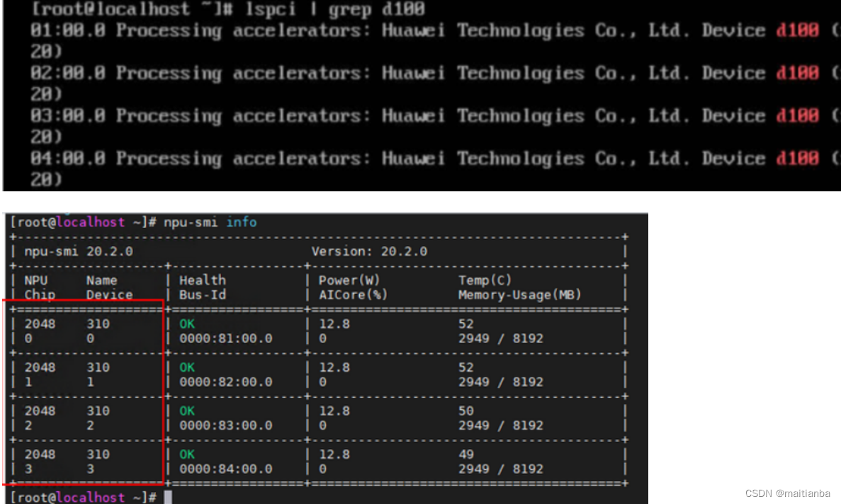The height and width of the screenshot is (504, 841).
Task: Click red 'd100' on the 04:00.0 line
Action: coord(798,158)
